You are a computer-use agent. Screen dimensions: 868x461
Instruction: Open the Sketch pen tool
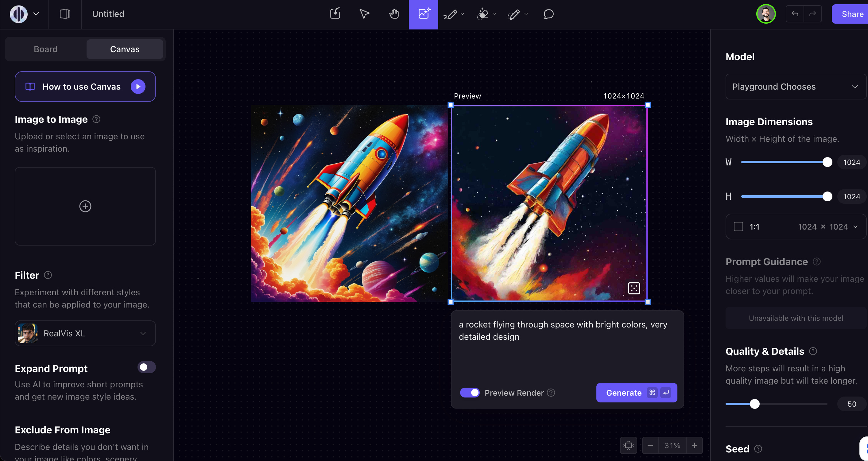click(x=451, y=14)
